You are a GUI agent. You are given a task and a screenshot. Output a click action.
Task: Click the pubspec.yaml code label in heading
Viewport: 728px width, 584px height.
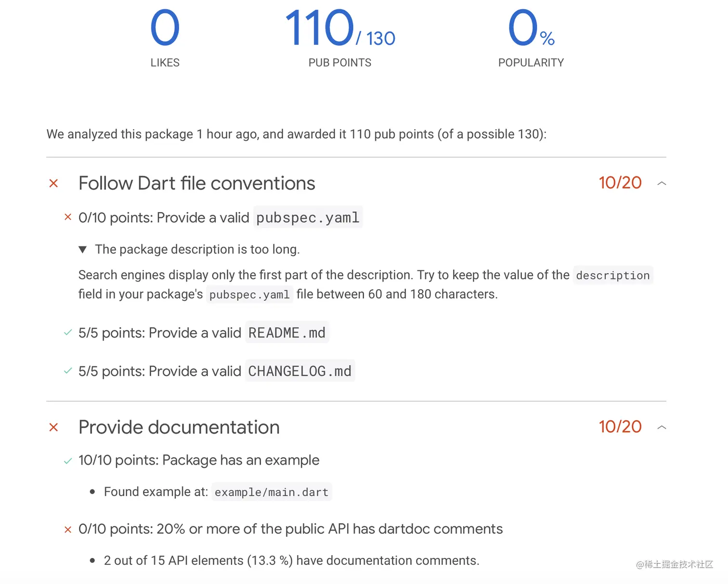pos(308,218)
